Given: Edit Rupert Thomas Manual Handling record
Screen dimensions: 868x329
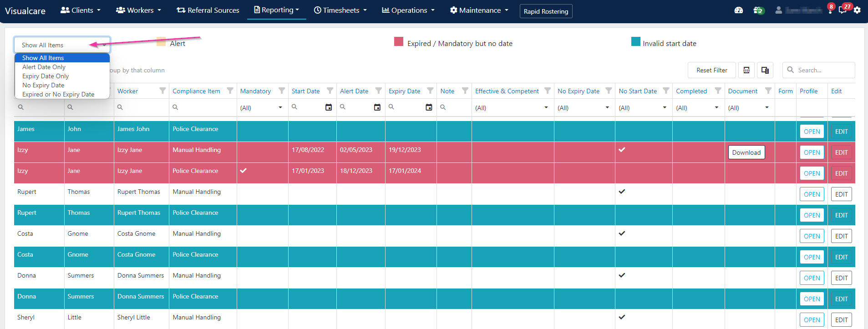Looking at the screenshot, I should point(842,194).
